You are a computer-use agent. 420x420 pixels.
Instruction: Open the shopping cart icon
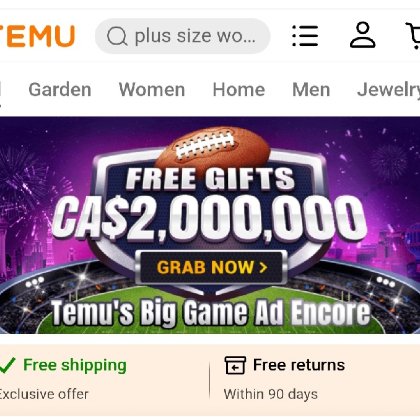[x=413, y=36]
